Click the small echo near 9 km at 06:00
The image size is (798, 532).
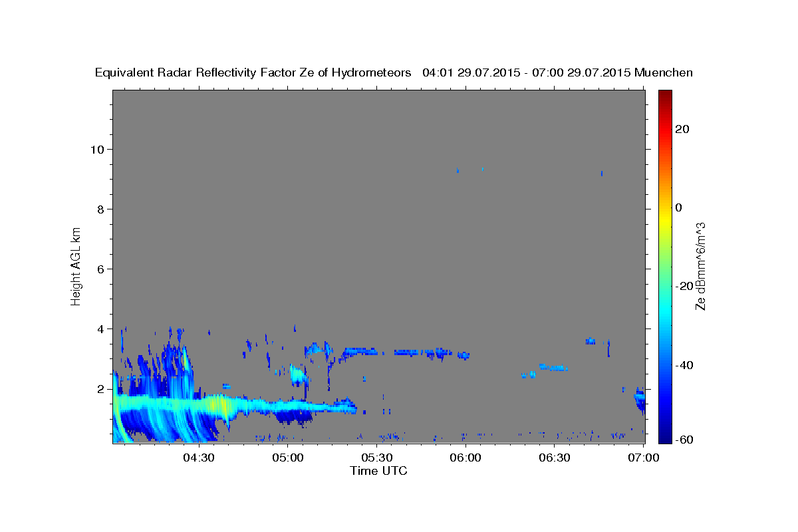(x=458, y=171)
